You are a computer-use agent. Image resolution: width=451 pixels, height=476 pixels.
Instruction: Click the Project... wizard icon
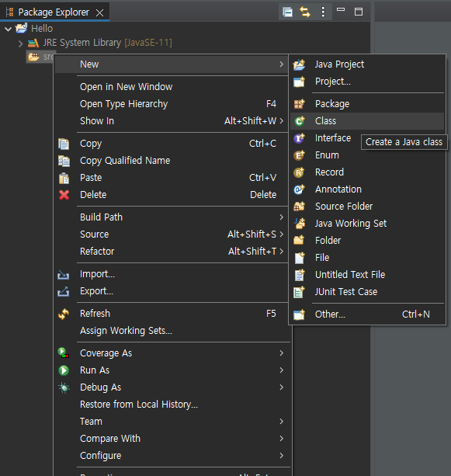pyautogui.click(x=299, y=82)
